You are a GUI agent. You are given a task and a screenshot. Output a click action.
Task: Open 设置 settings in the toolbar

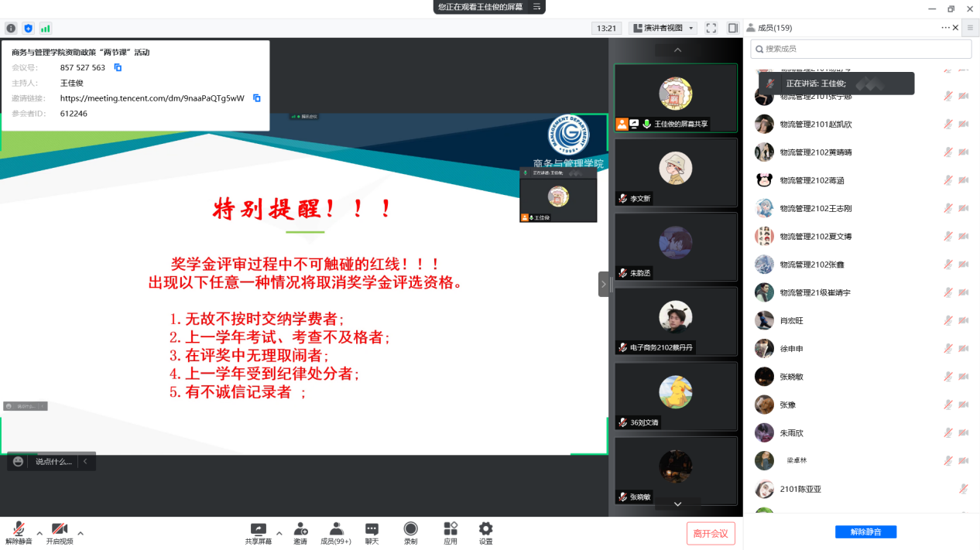coord(485,533)
